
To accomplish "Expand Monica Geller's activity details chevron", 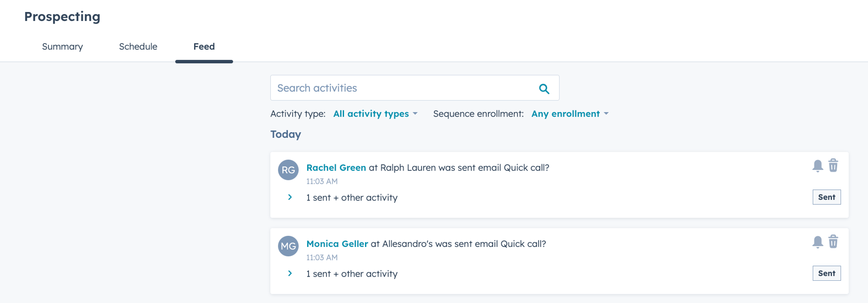I will click(x=290, y=273).
